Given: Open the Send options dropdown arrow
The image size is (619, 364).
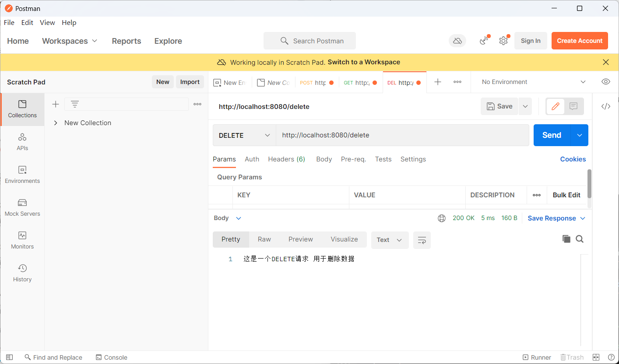Looking at the screenshot, I should pos(580,135).
